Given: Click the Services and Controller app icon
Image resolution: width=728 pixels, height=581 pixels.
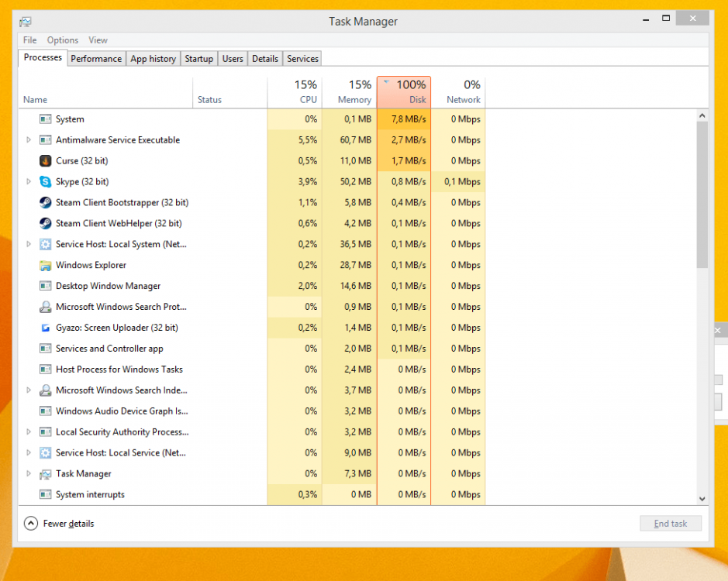Looking at the screenshot, I should [45, 349].
